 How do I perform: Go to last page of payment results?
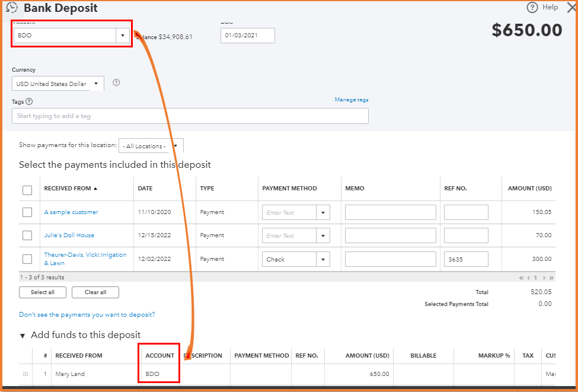[551, 278]
